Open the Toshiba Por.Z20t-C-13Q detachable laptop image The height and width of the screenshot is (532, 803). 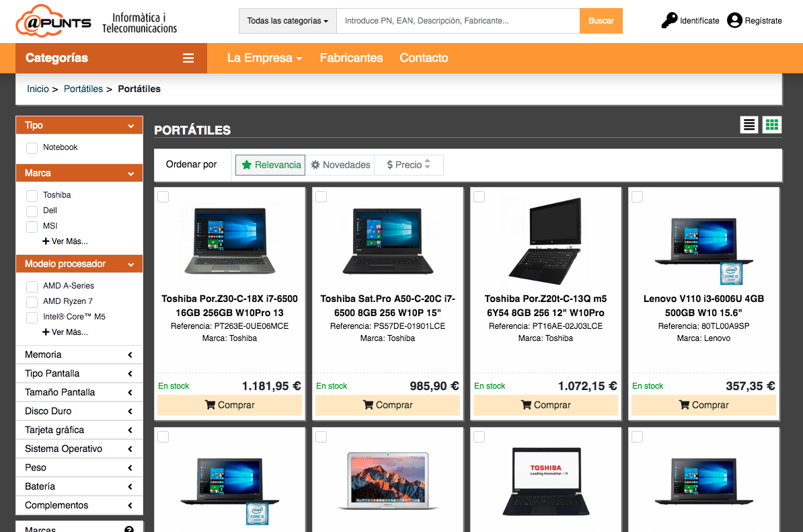tap(545, 241)
